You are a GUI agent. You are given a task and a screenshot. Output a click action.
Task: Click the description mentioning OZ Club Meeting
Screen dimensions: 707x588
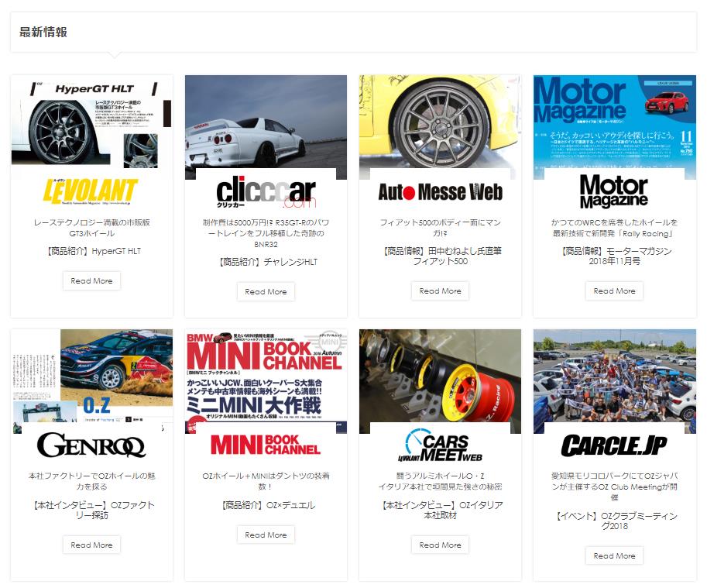pos(615,487)
